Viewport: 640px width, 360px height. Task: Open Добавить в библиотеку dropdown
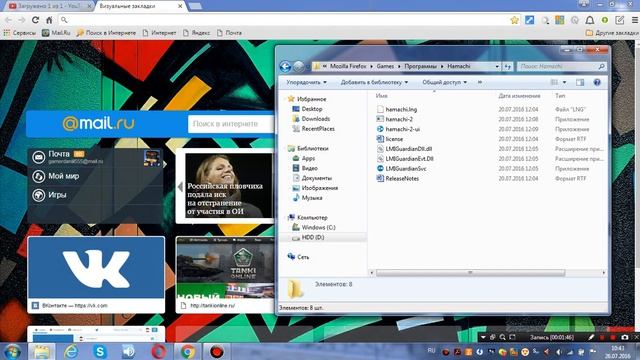(x=374, y=82)
